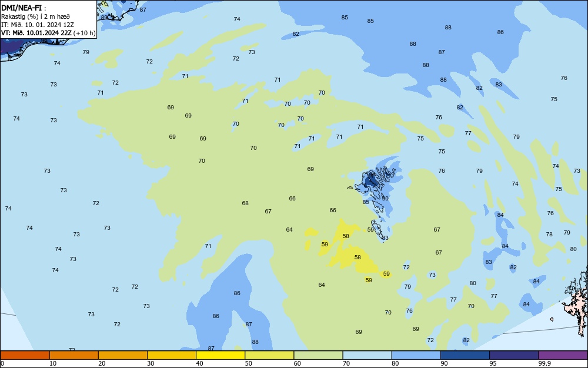
Task: Click the 90–95 dark blue legend band
Action: click(x=465, y=355)
